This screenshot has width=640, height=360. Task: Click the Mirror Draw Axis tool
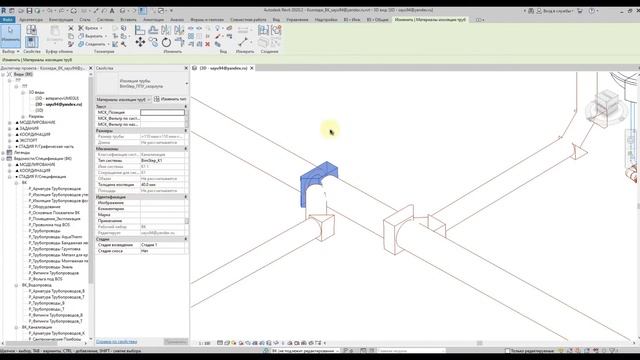[x=179, y=30]
